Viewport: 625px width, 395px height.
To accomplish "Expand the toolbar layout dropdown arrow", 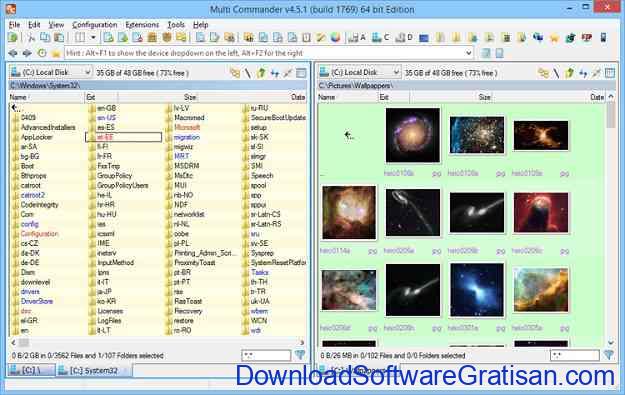I will [93, 38].
